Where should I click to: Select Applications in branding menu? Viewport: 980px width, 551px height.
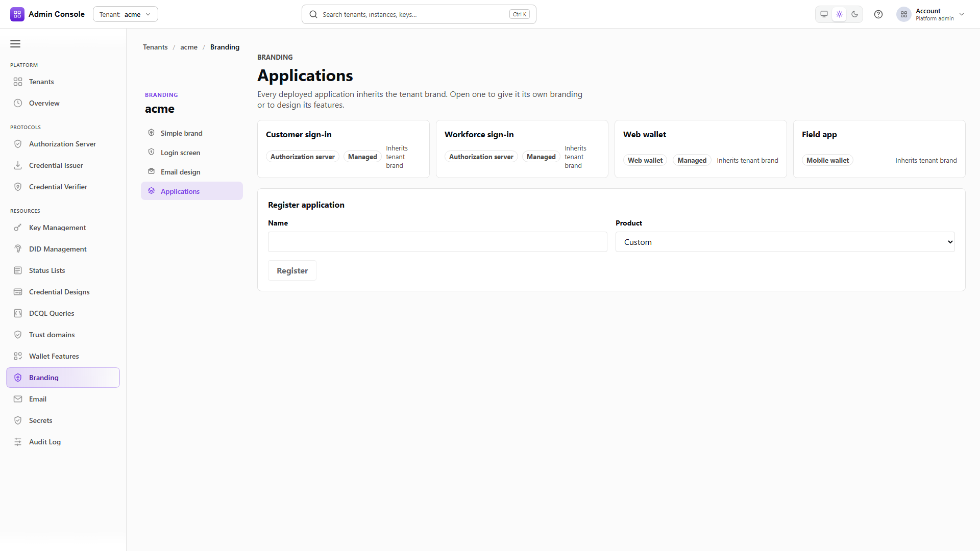(192, 191)
